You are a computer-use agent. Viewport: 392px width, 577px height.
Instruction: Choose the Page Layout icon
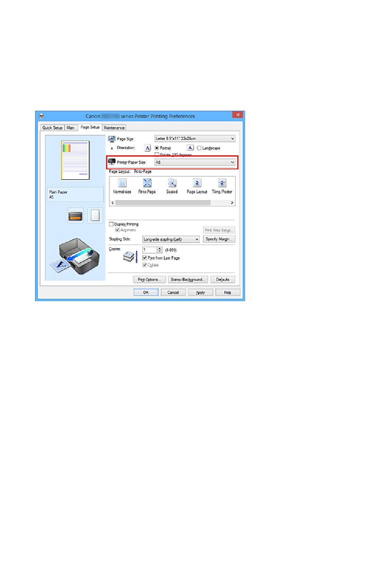coord(197,183)
